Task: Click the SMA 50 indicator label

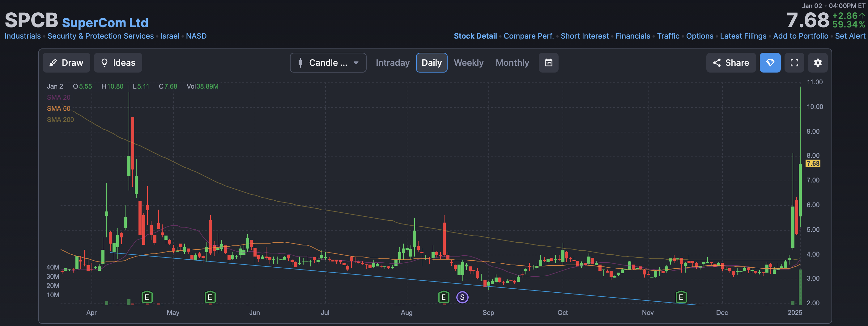Action: coord(59,108)
